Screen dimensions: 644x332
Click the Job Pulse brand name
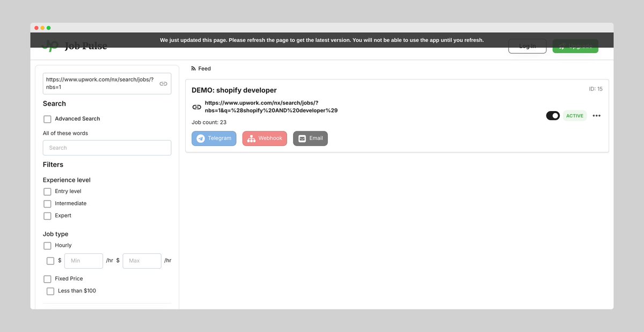[x=86, y=46]
